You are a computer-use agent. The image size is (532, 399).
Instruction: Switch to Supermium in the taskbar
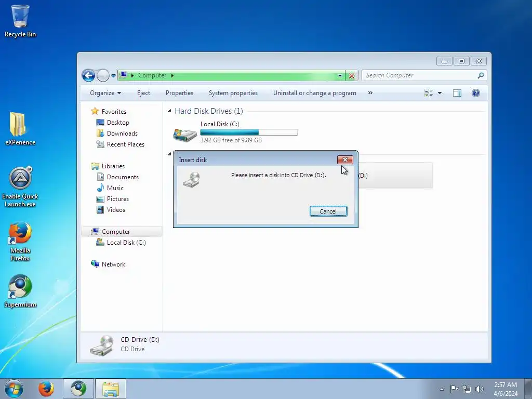click(x=78, y=389)
